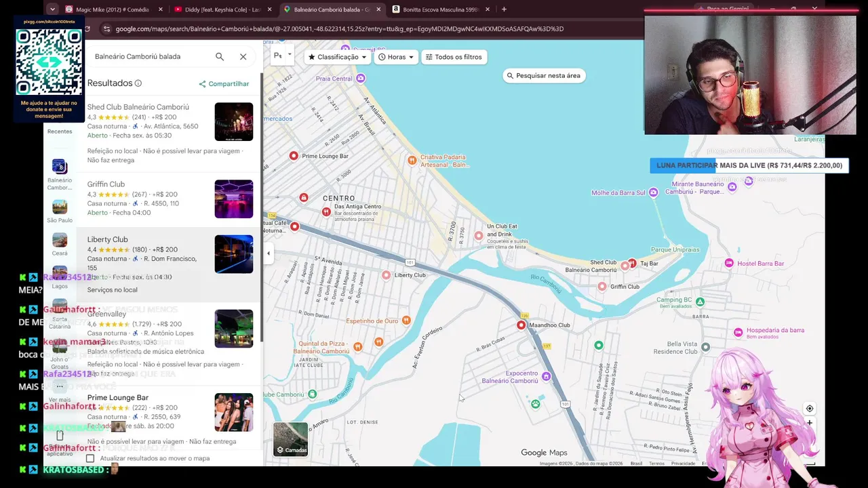The width and height of the screenshot is (868, 488).
Task: Click the search magnifier icon in Maps
Action: tap(220, 57)
